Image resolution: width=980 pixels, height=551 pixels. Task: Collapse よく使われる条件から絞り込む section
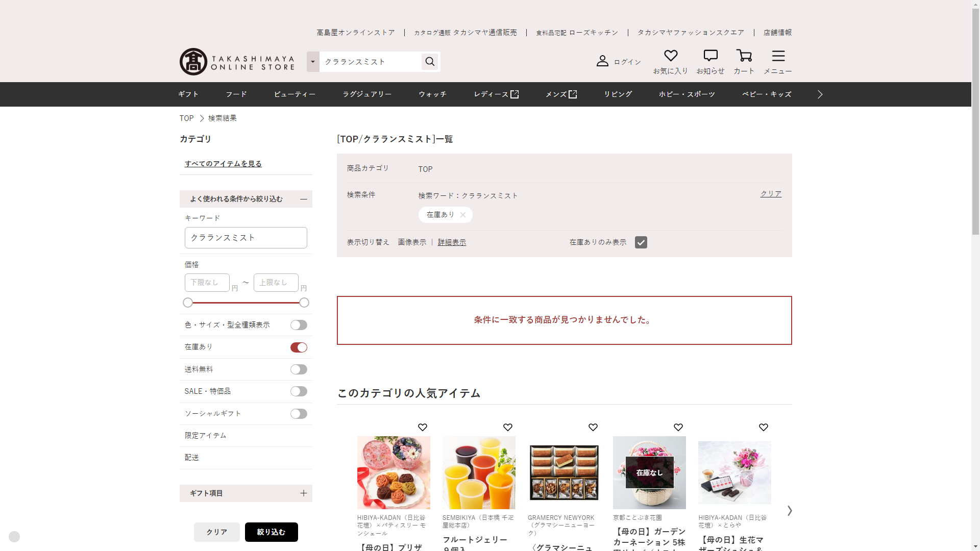[x=303, y=199]
